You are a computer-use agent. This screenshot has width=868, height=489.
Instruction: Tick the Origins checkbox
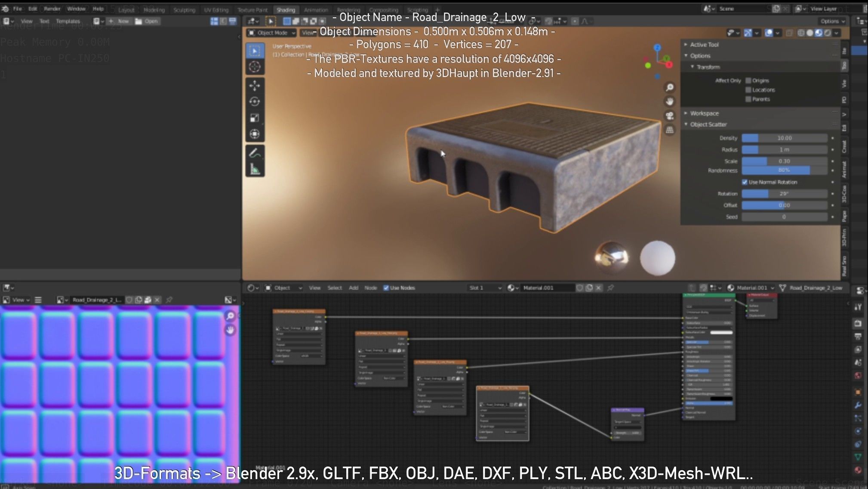point(748,80)
